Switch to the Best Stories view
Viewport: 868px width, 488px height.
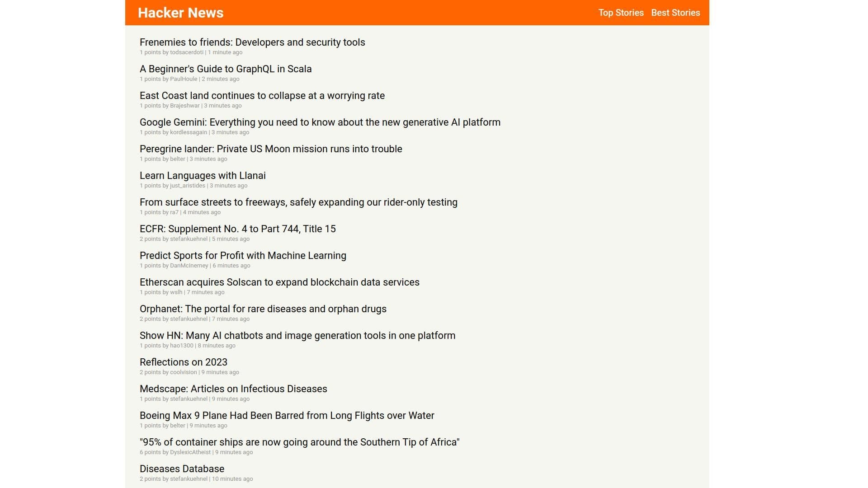[x=675, y=13]
